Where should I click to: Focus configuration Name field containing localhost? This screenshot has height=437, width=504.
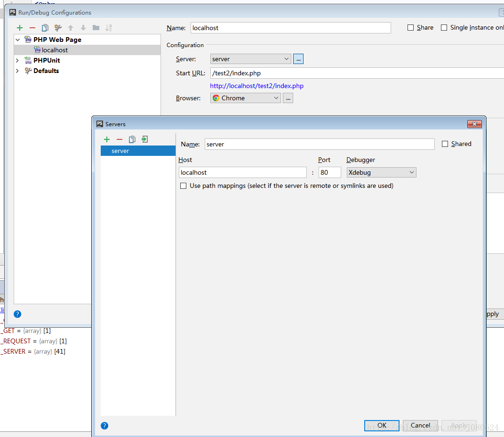point(290,28)
